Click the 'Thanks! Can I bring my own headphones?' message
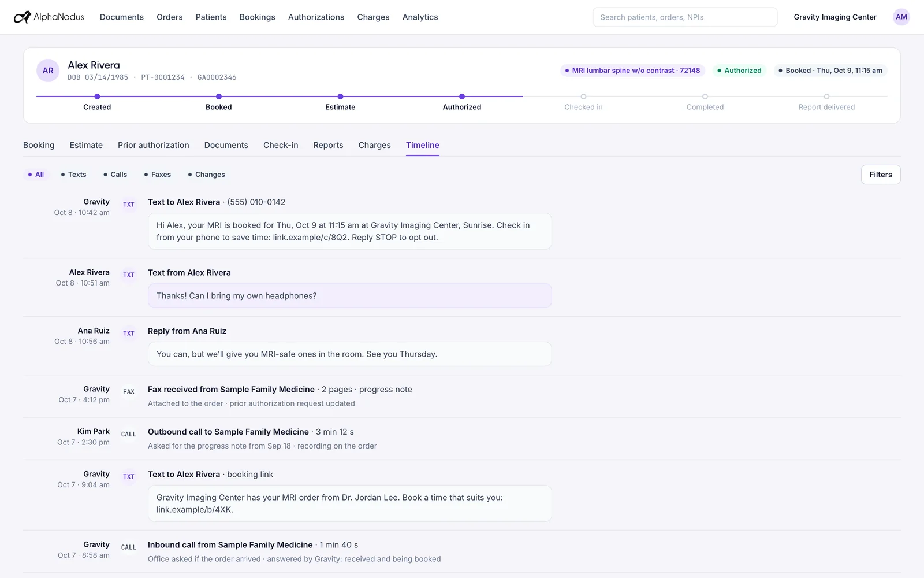The height and width of the screenshot is (578, 924). [x=350, y=296]
